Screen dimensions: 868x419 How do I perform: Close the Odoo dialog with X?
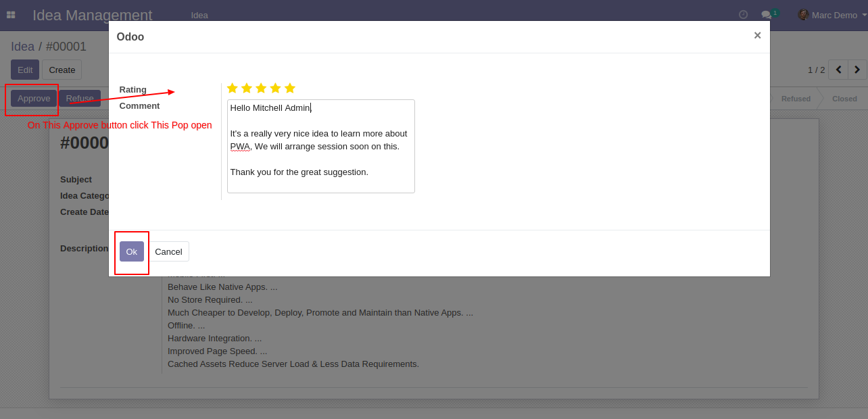(757, 36)
